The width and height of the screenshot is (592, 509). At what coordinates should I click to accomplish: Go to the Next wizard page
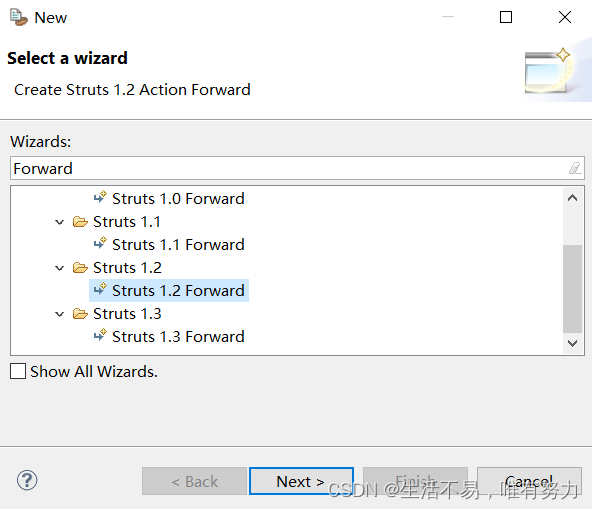(x=301, y=481)
